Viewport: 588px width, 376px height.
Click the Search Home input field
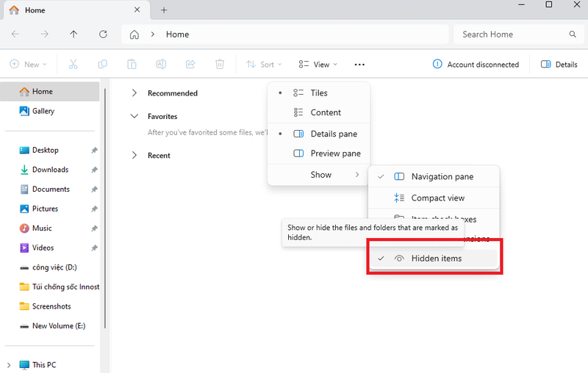pos(511,35)
